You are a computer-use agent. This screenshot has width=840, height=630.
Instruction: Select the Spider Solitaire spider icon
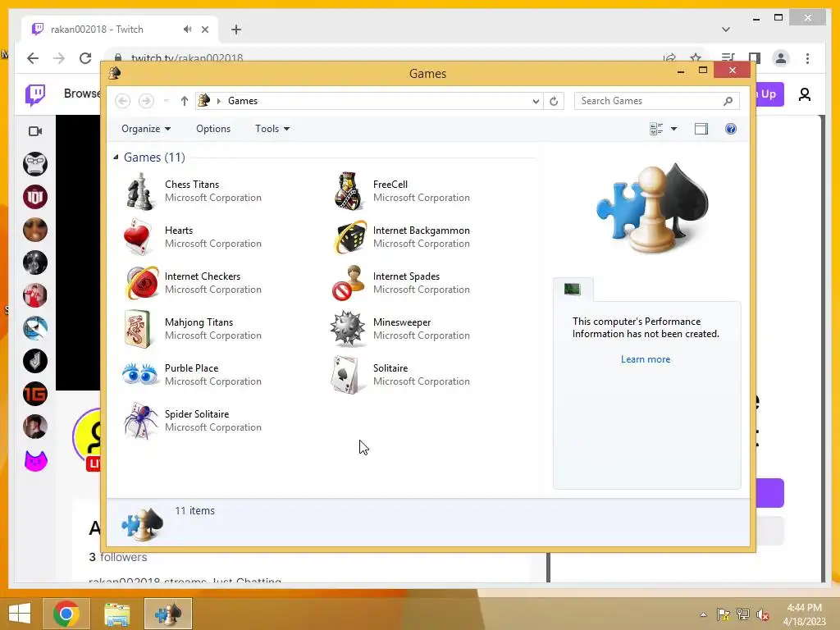(140, 421)
